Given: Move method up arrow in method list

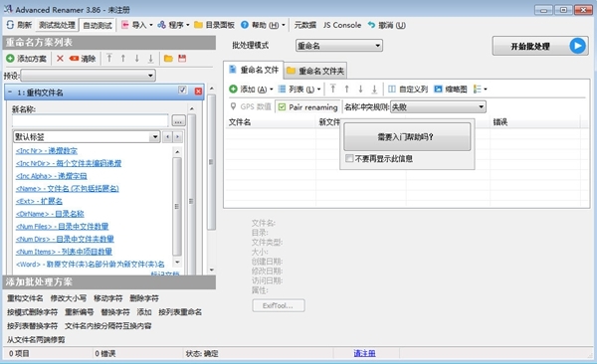Looking at the screenshot, I should click(123, 59).
